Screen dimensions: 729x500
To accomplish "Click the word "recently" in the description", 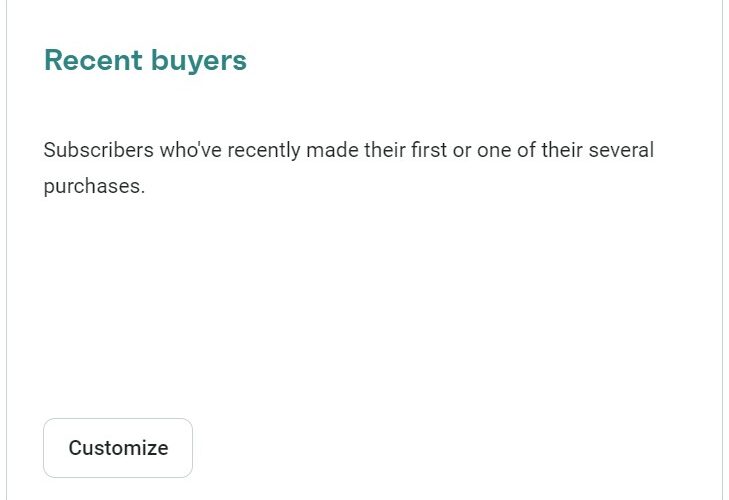I will tap(264, 151).
